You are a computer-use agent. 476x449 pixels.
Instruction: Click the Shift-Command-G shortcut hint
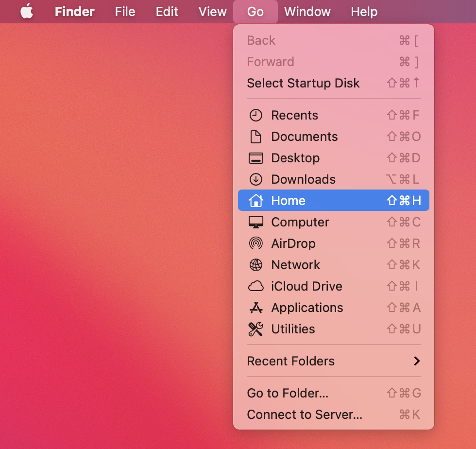coord(404,393)
